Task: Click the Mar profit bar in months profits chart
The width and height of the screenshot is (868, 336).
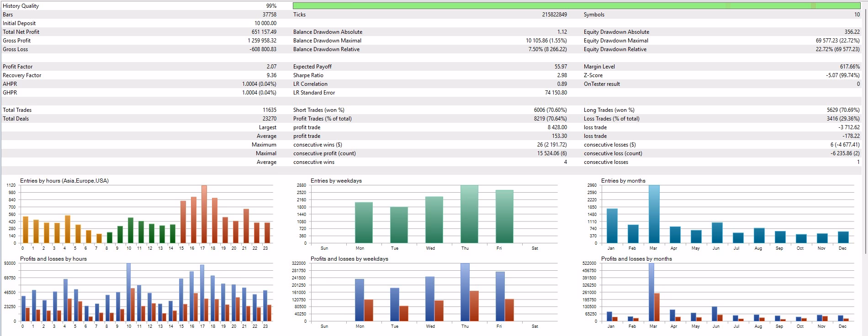Action: 651,292
